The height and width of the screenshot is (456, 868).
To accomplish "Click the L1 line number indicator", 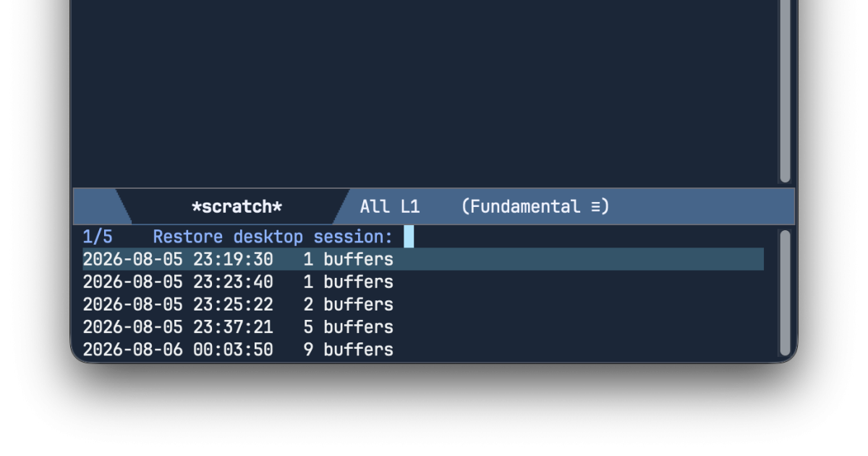I will pyautogui.click(x=410, y=207).
